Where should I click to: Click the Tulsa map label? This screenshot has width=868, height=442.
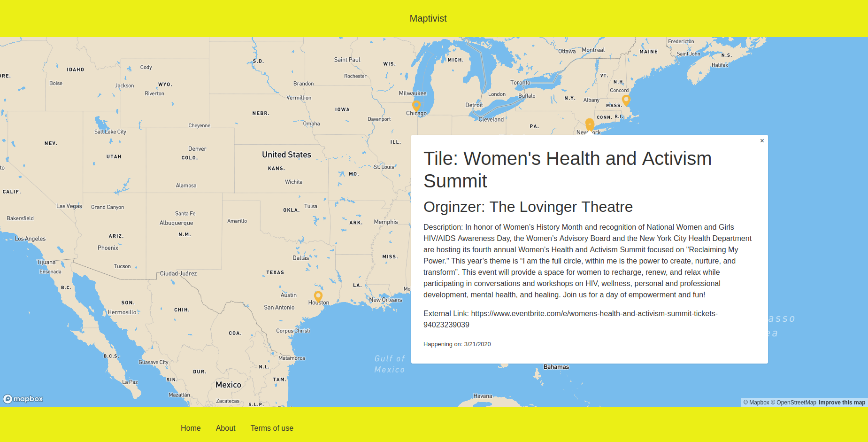click(x=311, y=206)
